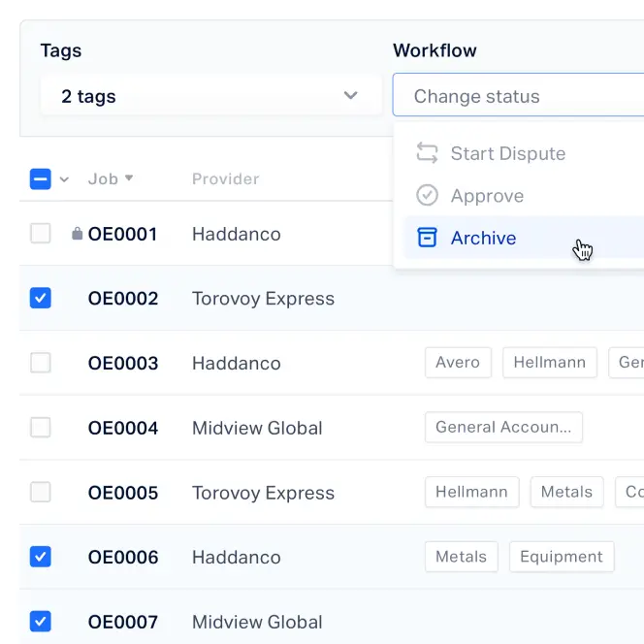Open job OE0006
644x644 pixels.
click(x=123, y=558)
